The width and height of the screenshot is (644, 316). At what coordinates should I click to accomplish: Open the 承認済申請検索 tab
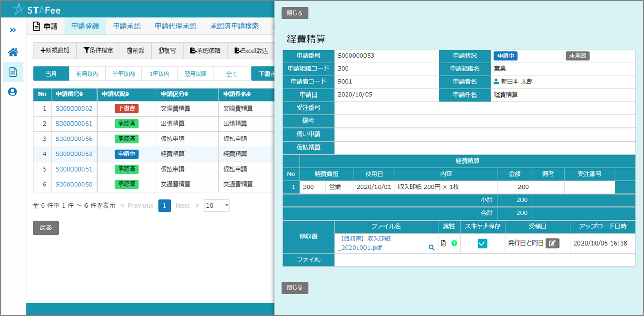pos(234,26)
